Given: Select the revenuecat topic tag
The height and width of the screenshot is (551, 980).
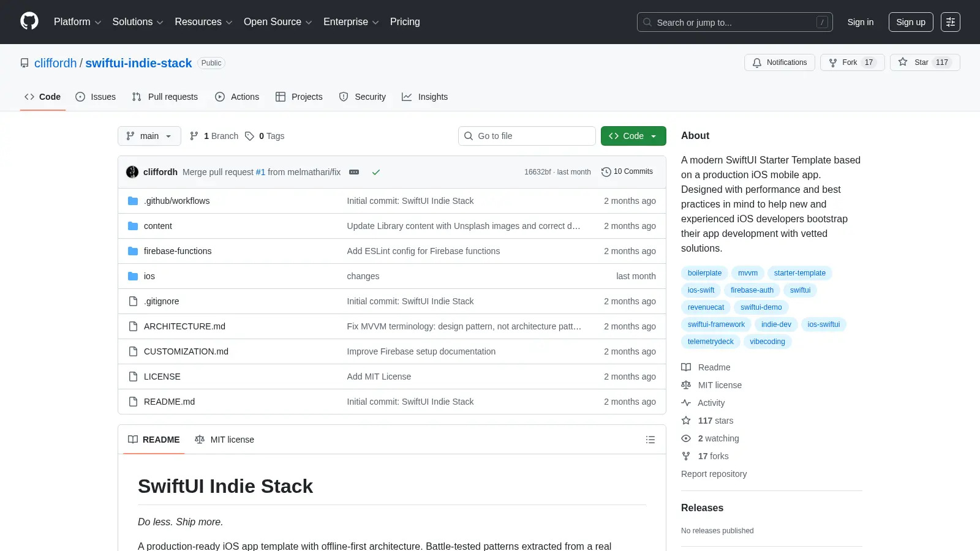Looking at the screenshot, I should pyautogui.click(x=706, y=307).
